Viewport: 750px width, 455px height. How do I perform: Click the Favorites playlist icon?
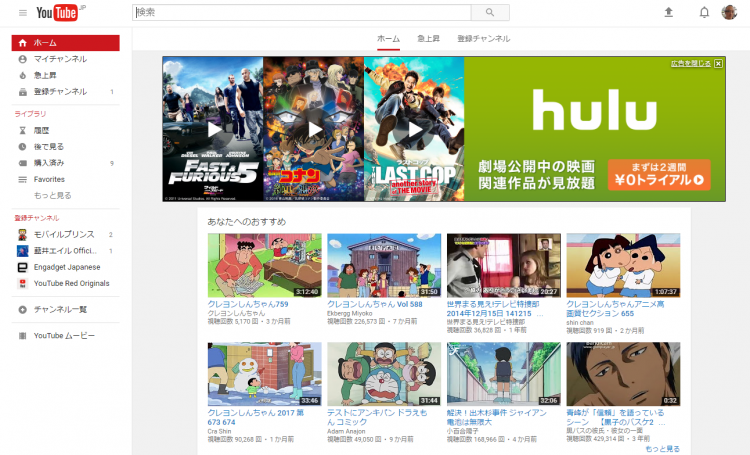coord(22,179)
